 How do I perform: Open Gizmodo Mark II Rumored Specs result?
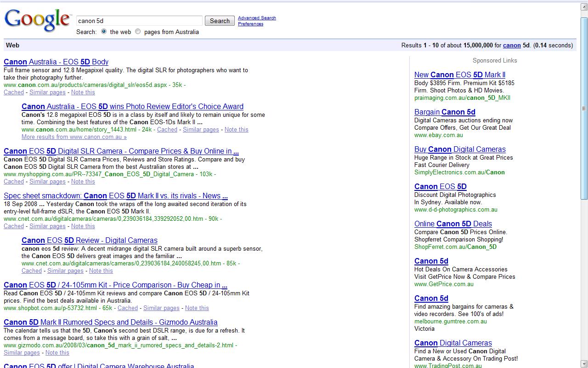(x=111, y=322)
